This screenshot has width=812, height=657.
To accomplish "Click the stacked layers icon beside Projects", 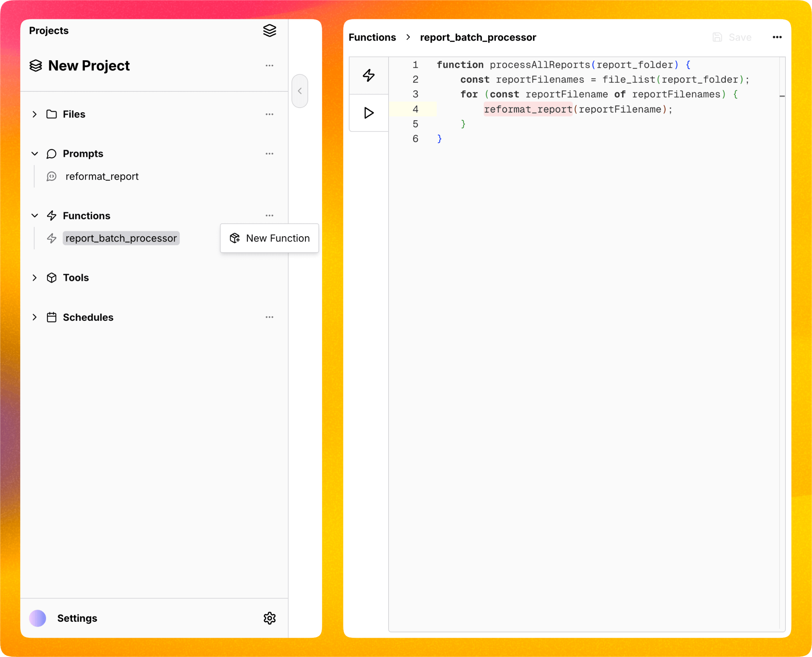I will pyautogui.click(x=270, y=30).
